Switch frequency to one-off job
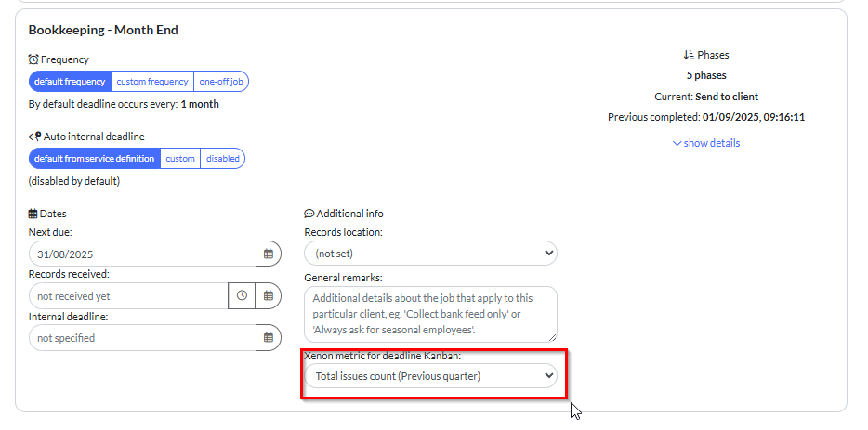868x430 pixels. click(221, 82)
